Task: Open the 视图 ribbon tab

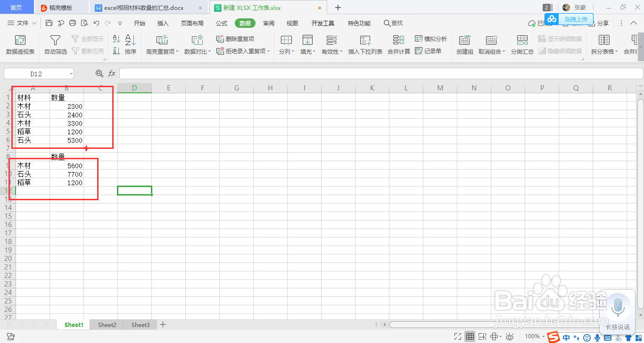Action: tap(292, 23)
